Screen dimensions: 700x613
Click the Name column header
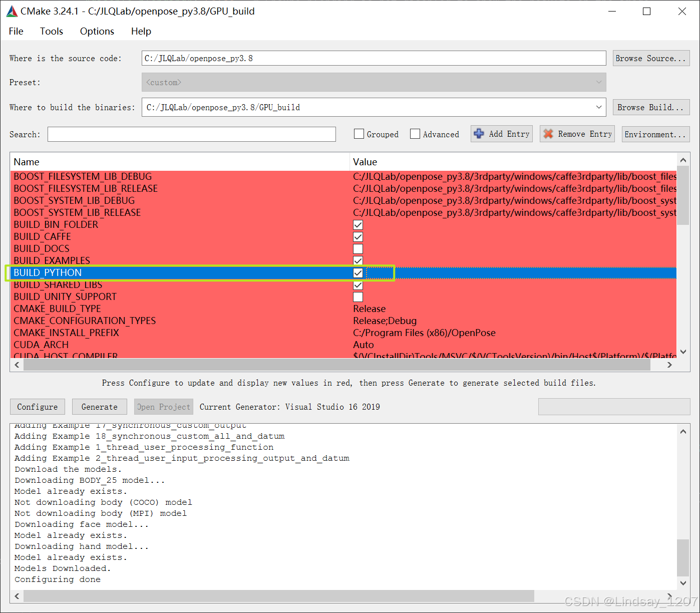179,162
